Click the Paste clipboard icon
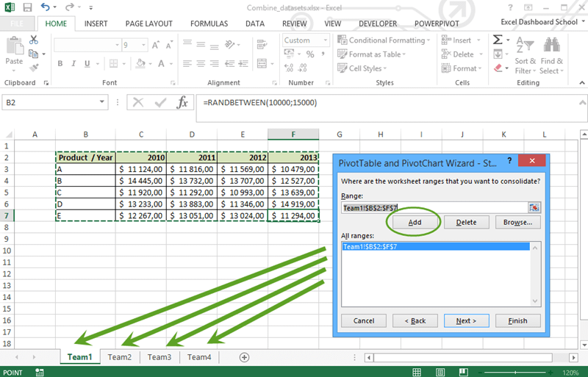This screenshot has height=377, width=588. (14, 47)
